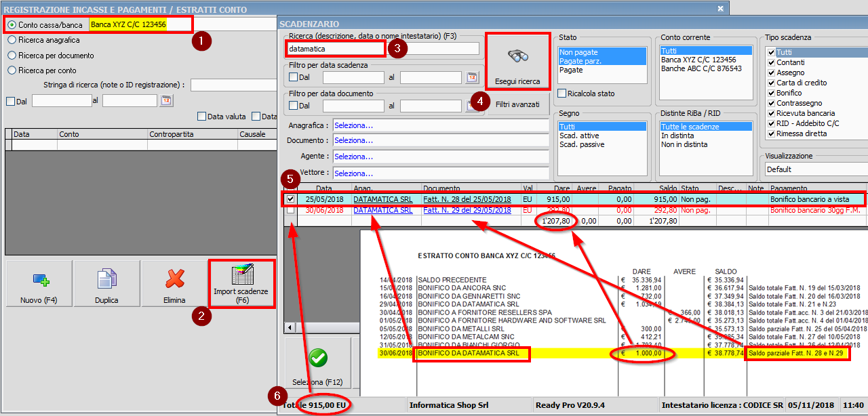The height and width of the screenshot is (416, 868).
Task: Toggle the Contrassegno checkbox
Action: [x=772, y=103]
